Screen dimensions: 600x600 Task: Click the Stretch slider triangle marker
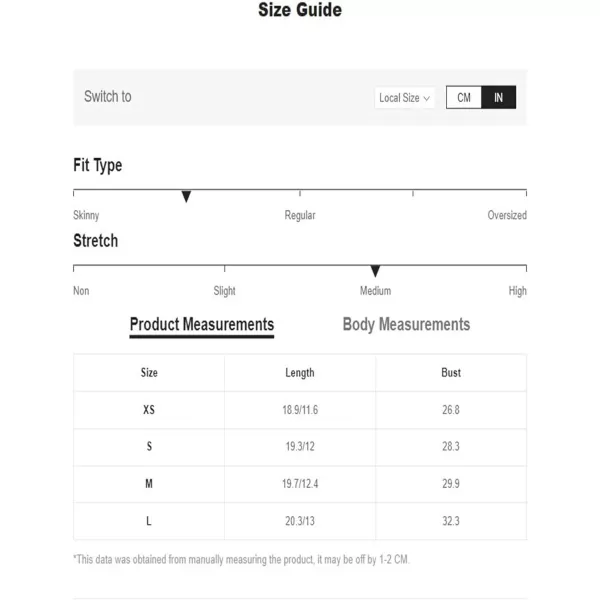(x=375, y=272)
